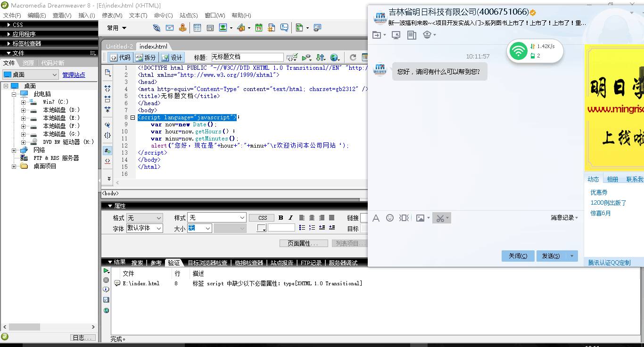Click the Italic I icon
This screenshot has height=347, width=644.
coord(290,218)
